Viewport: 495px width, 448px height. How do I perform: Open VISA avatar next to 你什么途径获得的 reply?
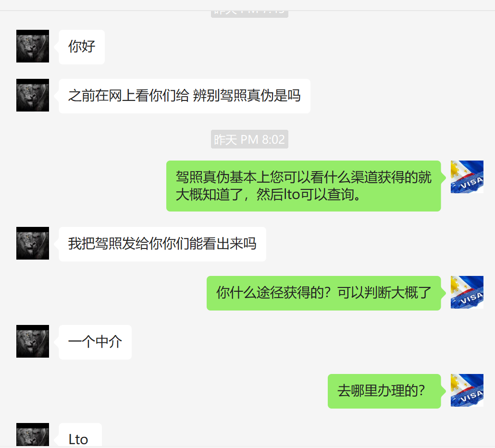tap(467, 292)
